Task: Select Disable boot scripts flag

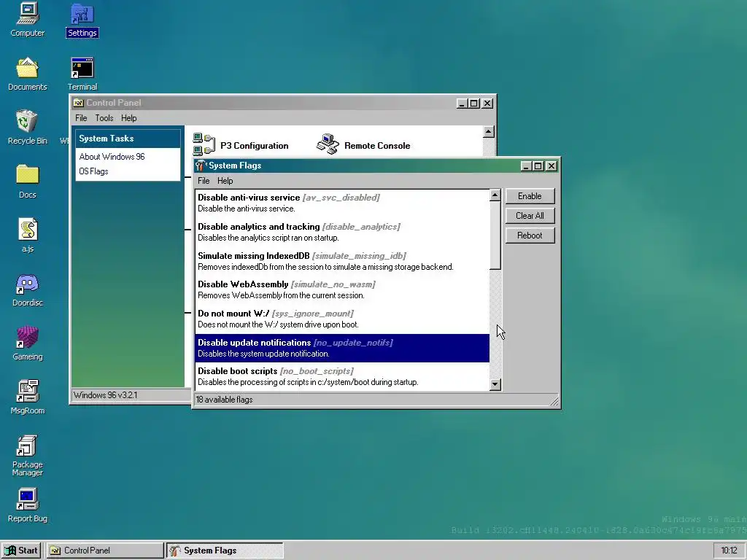Action: click(x=342, y=376)
